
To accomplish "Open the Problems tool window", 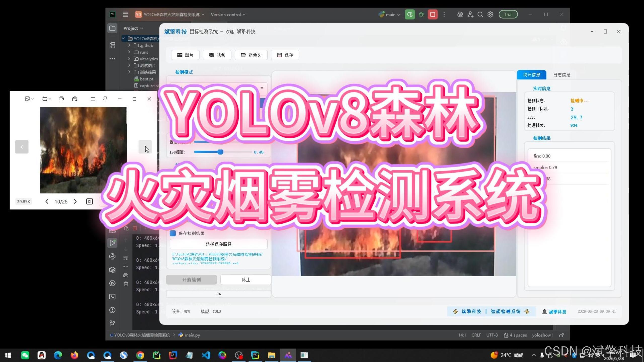I will 112,310.
